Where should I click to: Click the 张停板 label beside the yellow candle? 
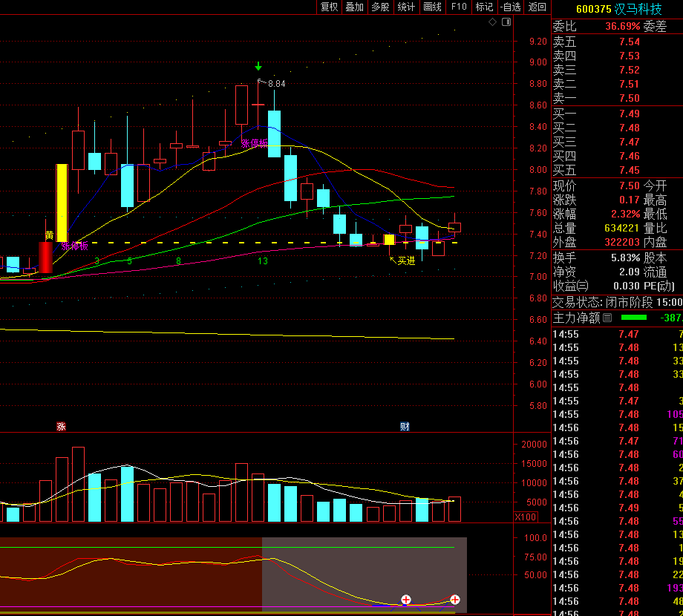(75, 246)
